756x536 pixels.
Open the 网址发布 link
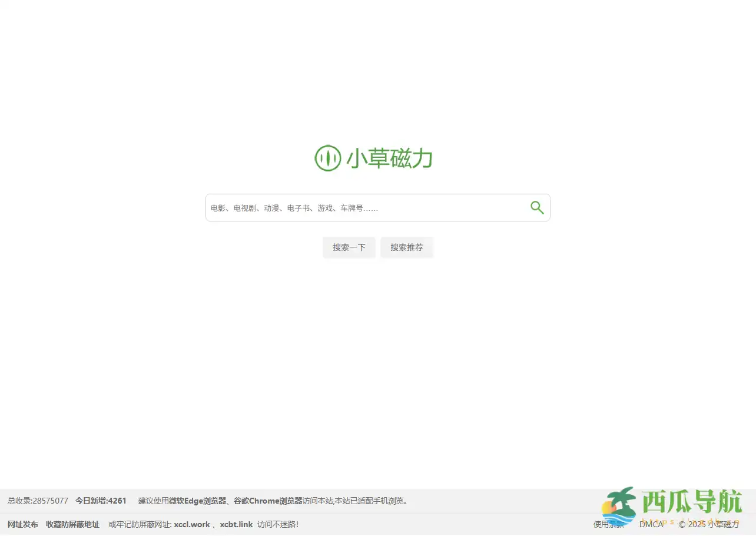coord(22,524)
